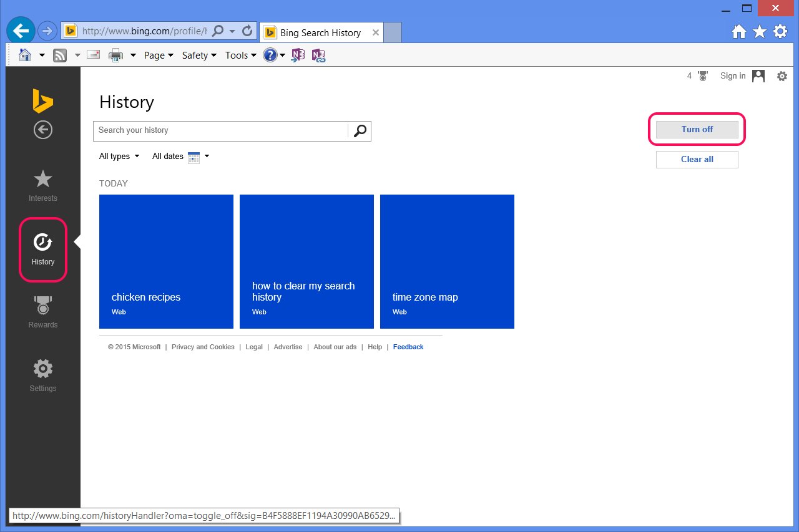
Task: Click the Privacy and Cookies link
Action: point(203,347)
